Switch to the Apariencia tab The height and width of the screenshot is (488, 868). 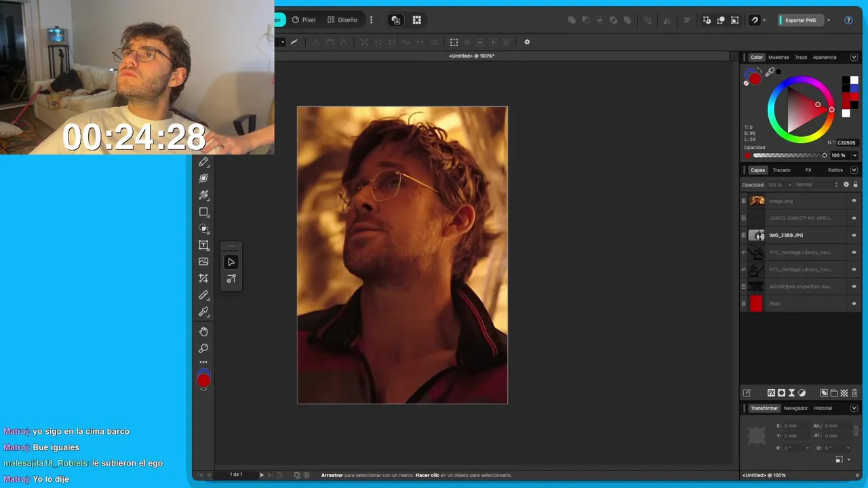tap(825, 58)
